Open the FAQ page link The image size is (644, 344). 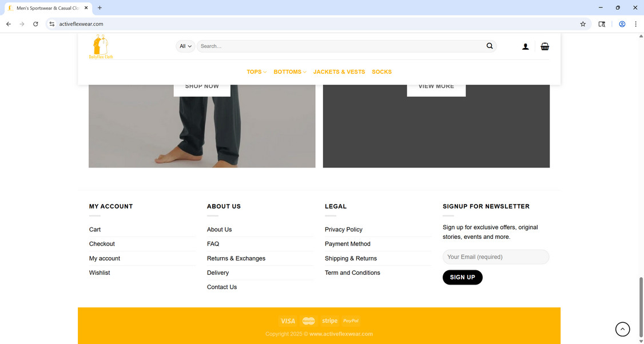(213, 243)
